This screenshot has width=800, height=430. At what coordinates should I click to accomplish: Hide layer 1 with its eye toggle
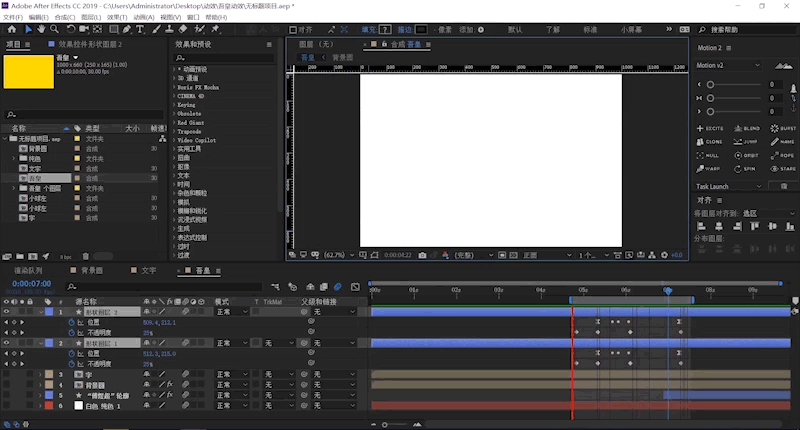[x=7, y=312]
